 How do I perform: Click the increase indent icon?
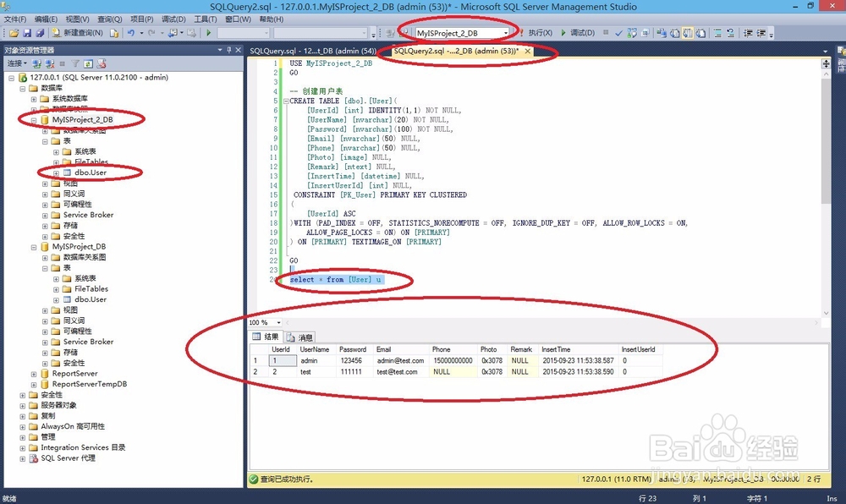tap(761, 33)
